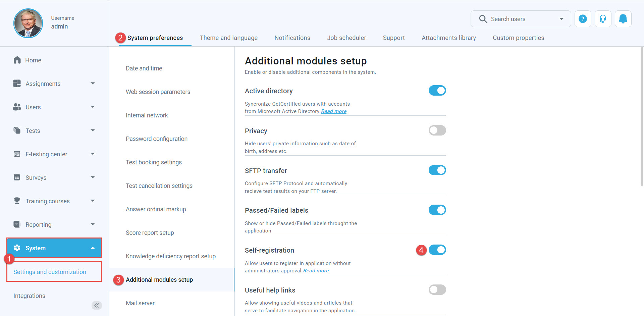Click the page vertical scrollbar
This screenshot has height=316, width=644.
click(x=642, y=117)
